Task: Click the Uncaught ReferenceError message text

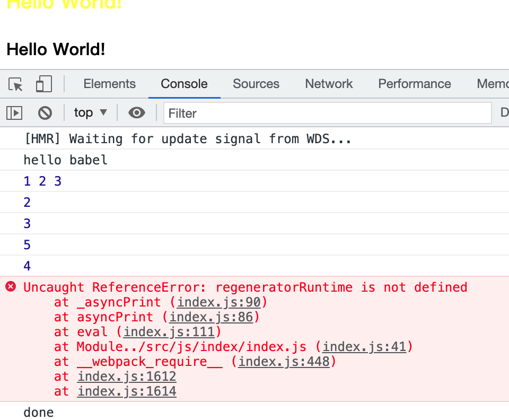Action: point(245,287)
